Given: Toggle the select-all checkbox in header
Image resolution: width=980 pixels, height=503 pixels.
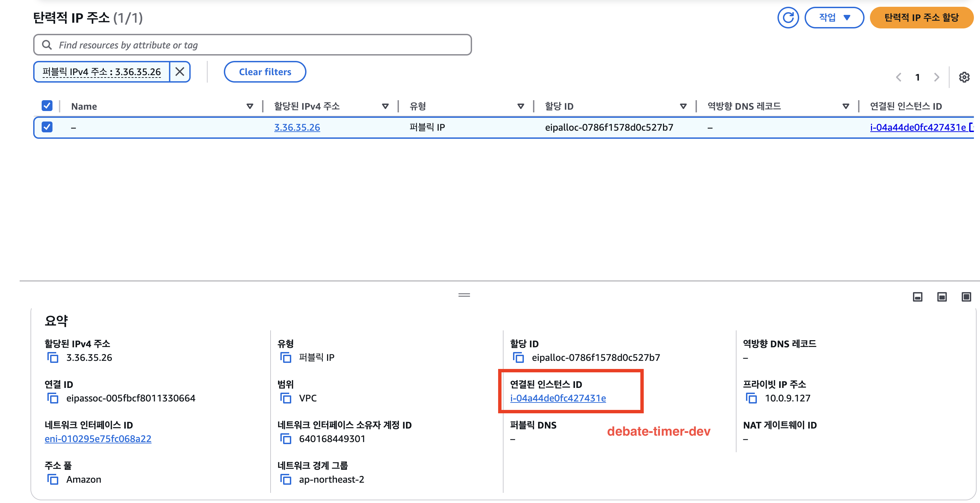Looking at the screenshot, I should pos(47,106).
